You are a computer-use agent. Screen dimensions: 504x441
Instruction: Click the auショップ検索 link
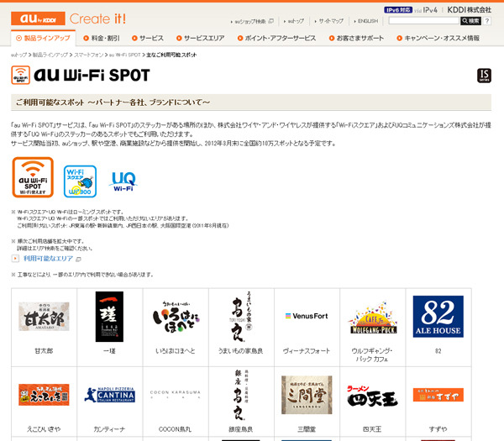[x=252, y=21]
